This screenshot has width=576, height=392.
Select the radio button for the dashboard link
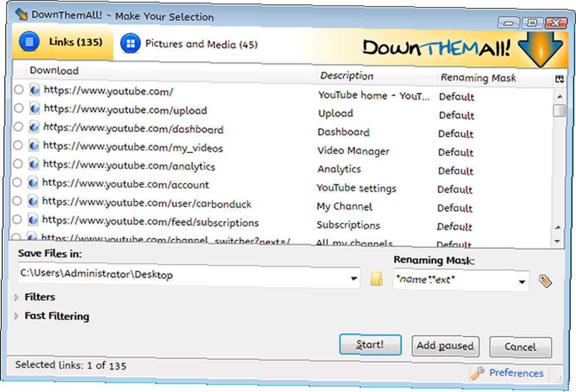coord(18,127)
